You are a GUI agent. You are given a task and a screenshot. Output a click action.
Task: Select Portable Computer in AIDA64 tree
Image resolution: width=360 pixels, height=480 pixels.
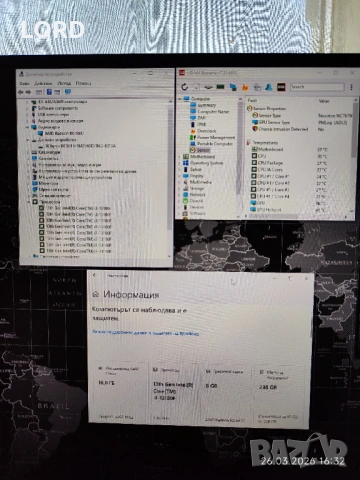click(x=215, y=144)
